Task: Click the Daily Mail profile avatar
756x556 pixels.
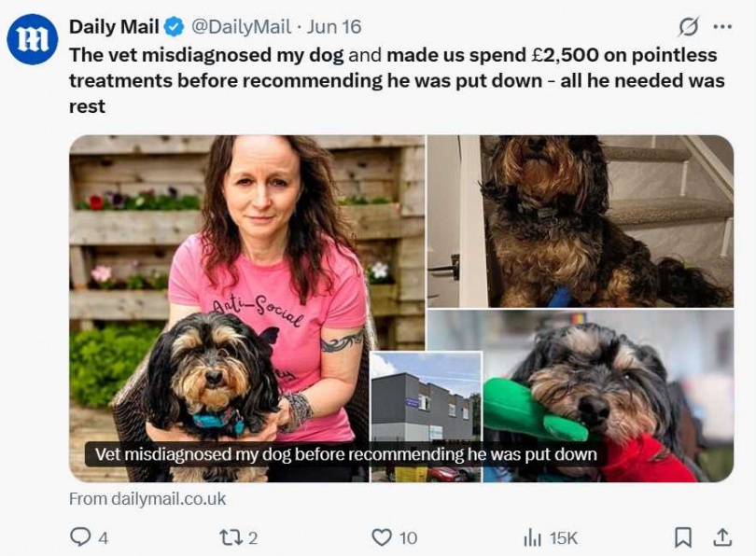Action: pyautogui.click(x=32, y=39)
